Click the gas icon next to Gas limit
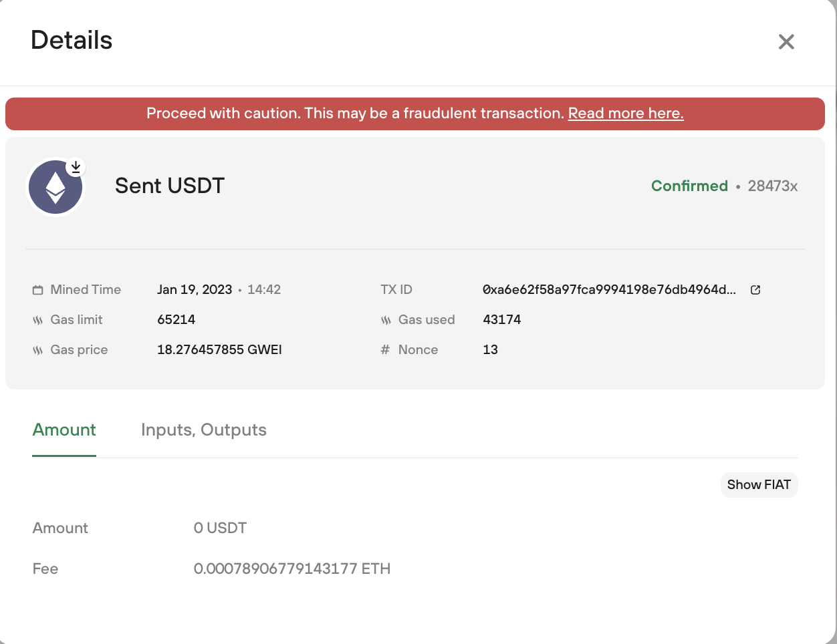837x644 pixels. 37,320
